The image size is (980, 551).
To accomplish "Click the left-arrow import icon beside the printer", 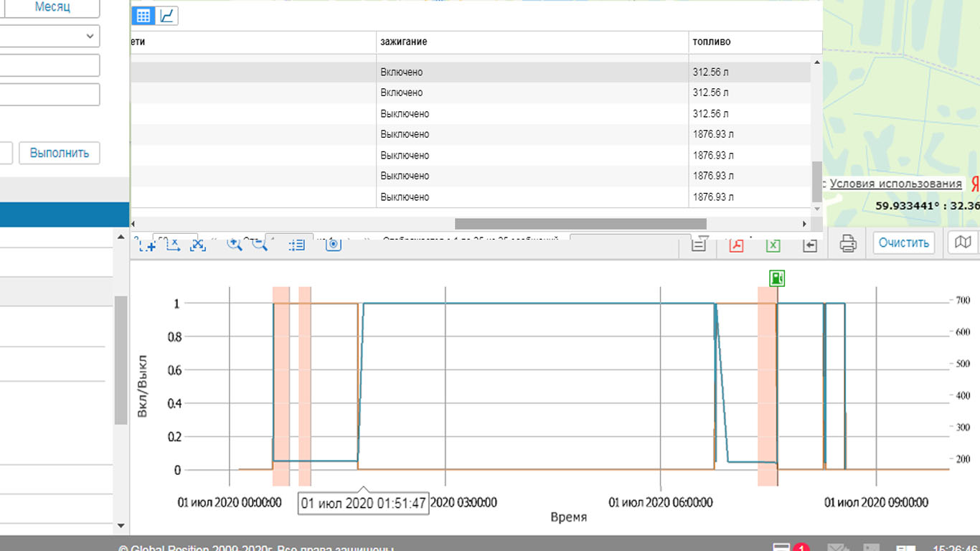I will (x=809, y=245).
